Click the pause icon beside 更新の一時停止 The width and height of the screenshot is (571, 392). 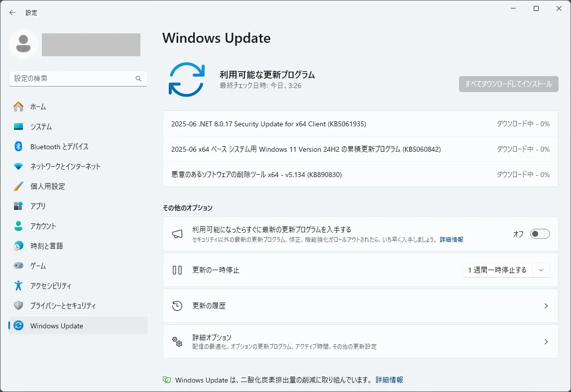click(177, 270)
